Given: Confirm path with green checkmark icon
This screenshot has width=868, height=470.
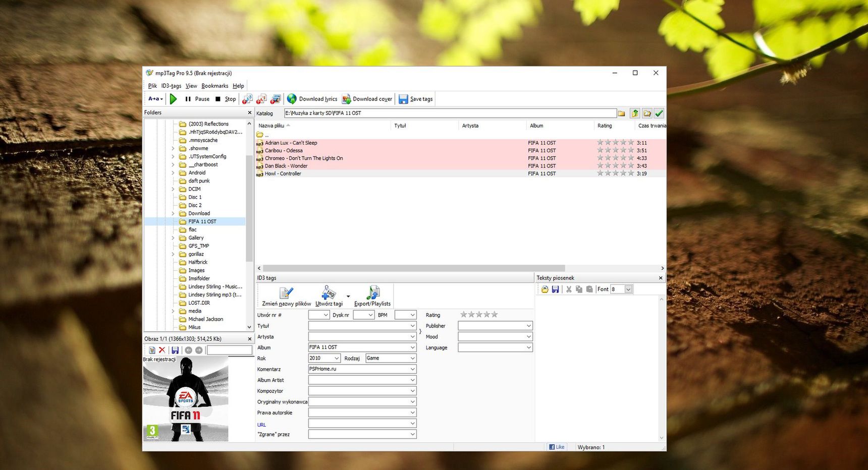Looking at the screenshot, I should (x=659, y=113).
